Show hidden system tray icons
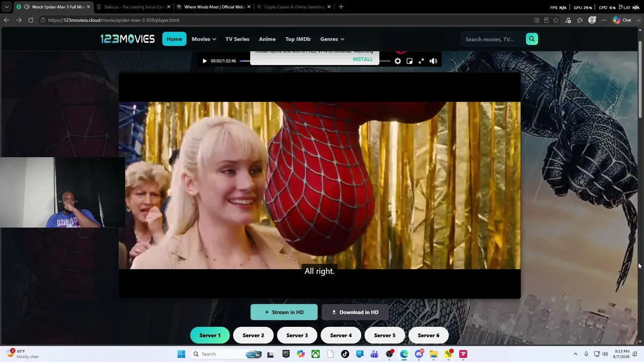The image size is (644, 362). tap(576, 354)
